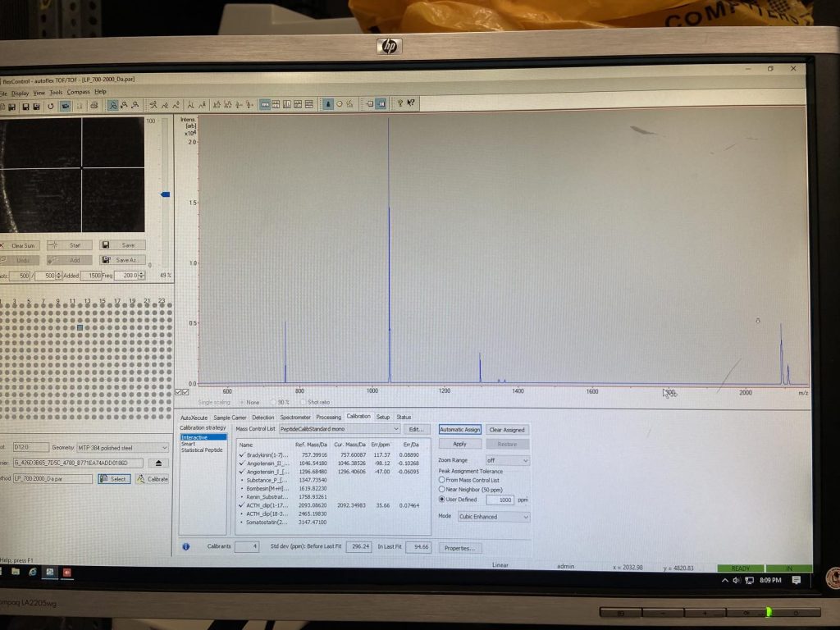Click the Freq spinner up arrow
Screen dimensions: 840x630
141,272
